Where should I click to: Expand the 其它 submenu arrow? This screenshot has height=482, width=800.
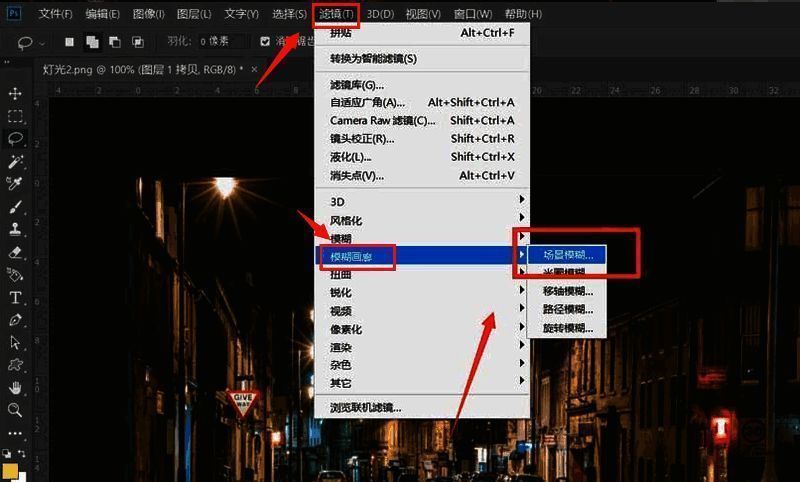point(521,381)
